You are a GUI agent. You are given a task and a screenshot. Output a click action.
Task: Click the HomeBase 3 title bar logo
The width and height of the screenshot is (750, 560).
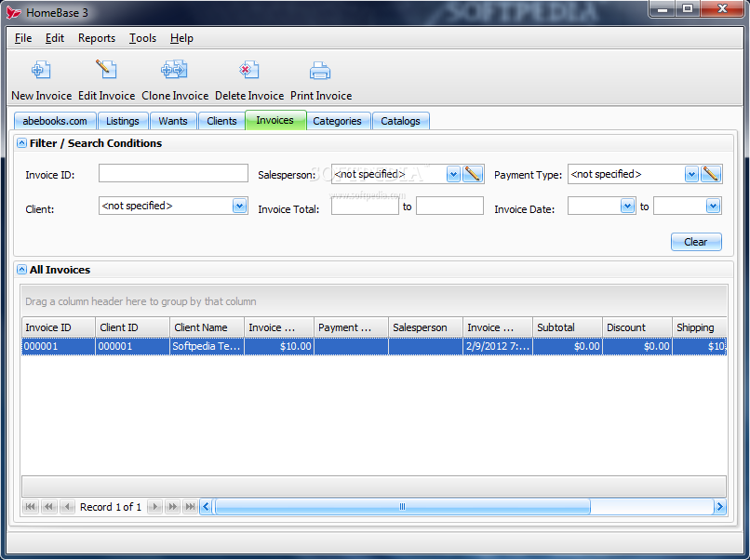pyautogui.click(x=14, y=12)
